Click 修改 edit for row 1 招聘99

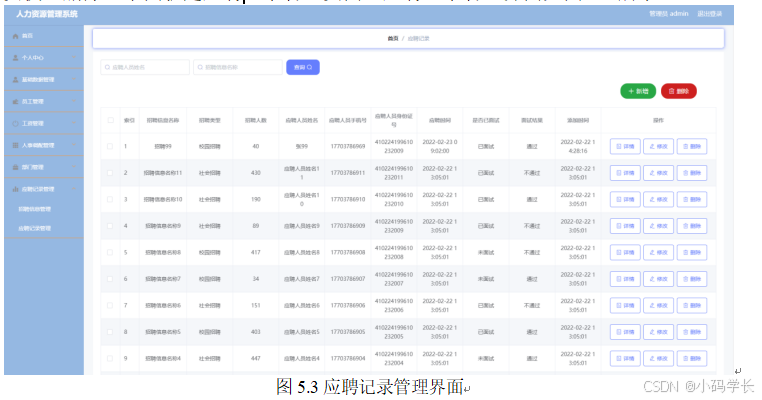click(x=658, y=146)
